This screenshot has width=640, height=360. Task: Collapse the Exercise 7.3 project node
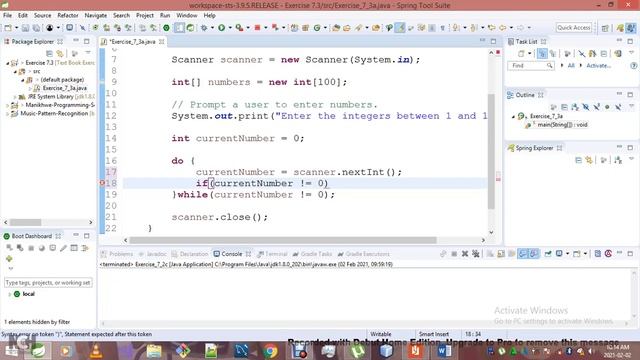[x=7, y=63]
